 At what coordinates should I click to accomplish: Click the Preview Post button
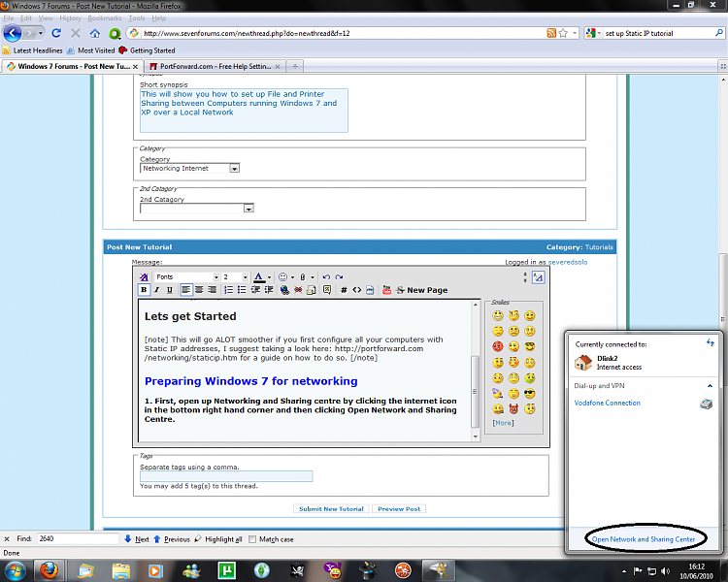[x=399, y=509]
